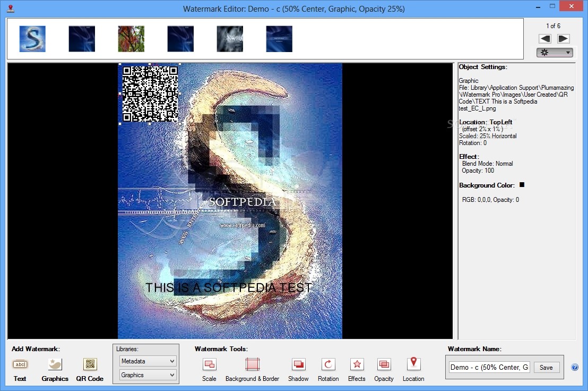Open the Rotation tool

coord(328,364)
